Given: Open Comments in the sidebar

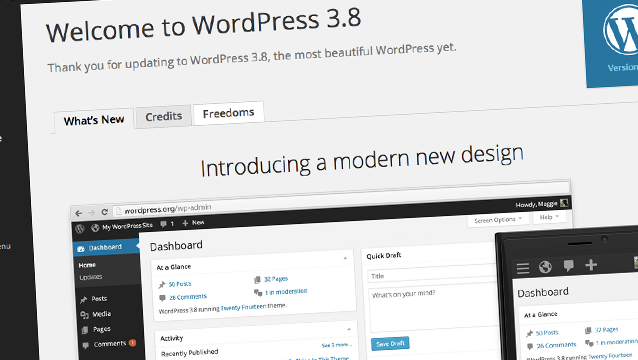Looking at the screenshot, I should click(105, 344).
